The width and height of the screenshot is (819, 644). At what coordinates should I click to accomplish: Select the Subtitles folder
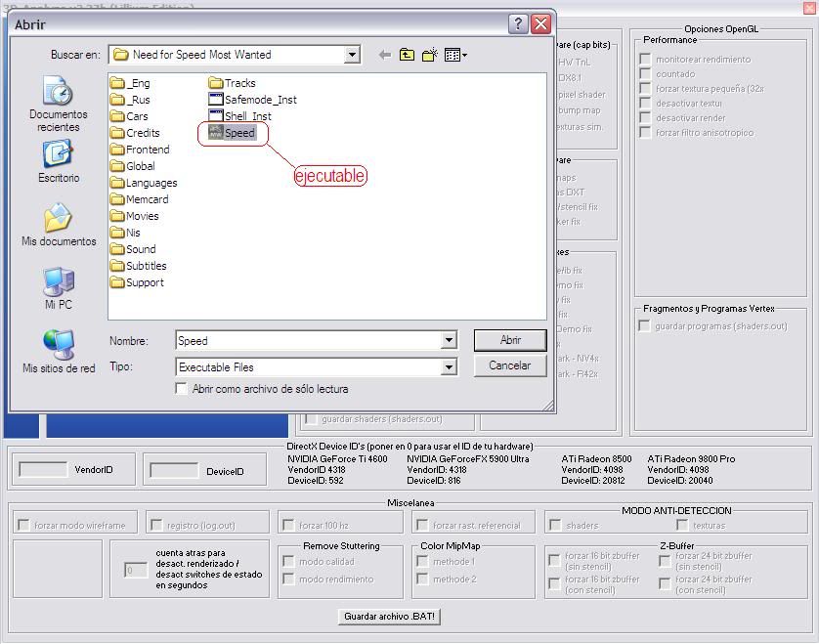tap(139, 266)
